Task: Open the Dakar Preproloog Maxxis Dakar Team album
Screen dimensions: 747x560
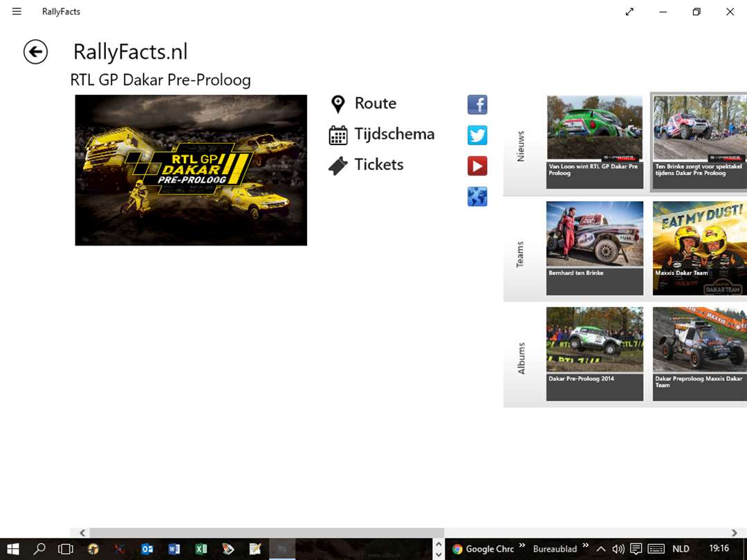Action: (700, 354)
